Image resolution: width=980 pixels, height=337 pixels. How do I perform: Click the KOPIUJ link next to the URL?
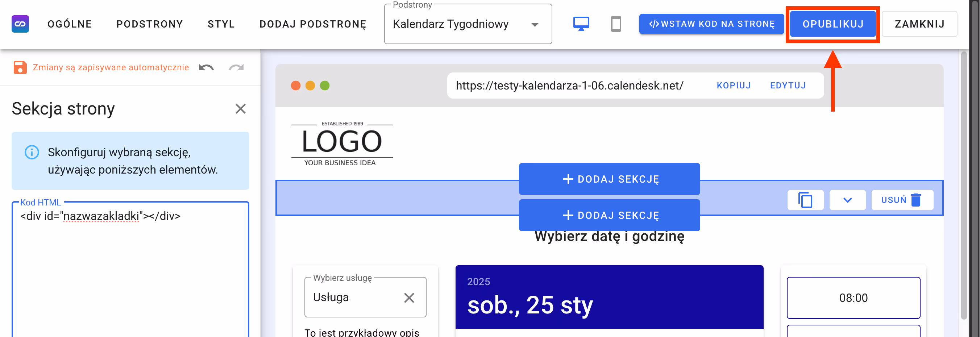734,85
